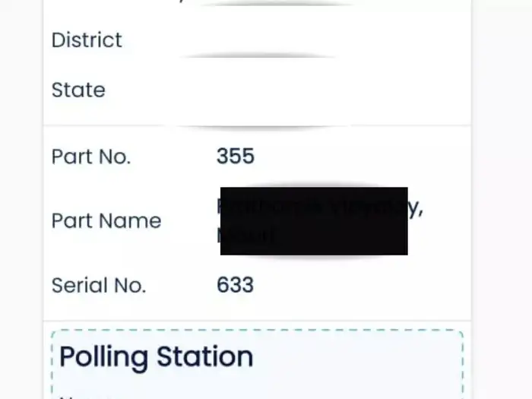Click the Part No. value 355
This screenshot has height=399, width=532.
pos(236,157)
